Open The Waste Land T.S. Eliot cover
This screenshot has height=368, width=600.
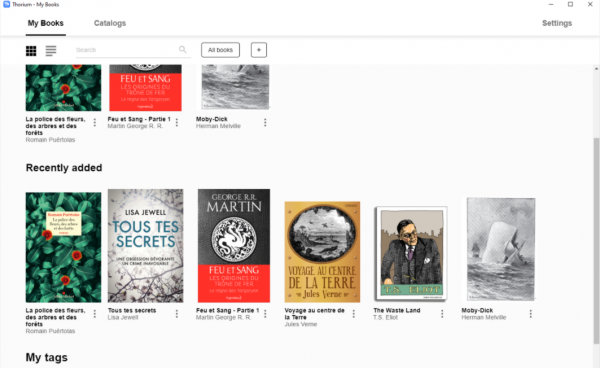[411, 253]
